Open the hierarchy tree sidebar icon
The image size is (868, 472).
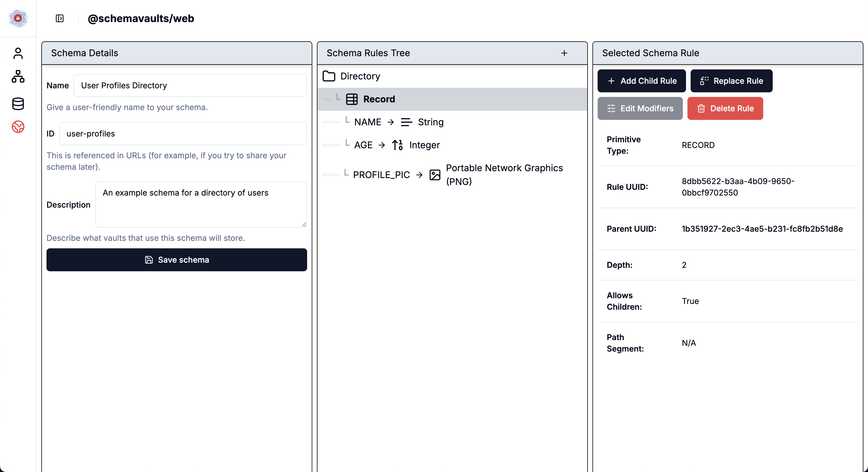click(x=18, y=77)
